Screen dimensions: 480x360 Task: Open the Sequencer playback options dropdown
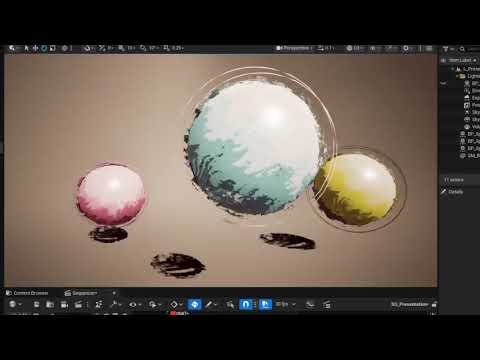pos(155,304)
